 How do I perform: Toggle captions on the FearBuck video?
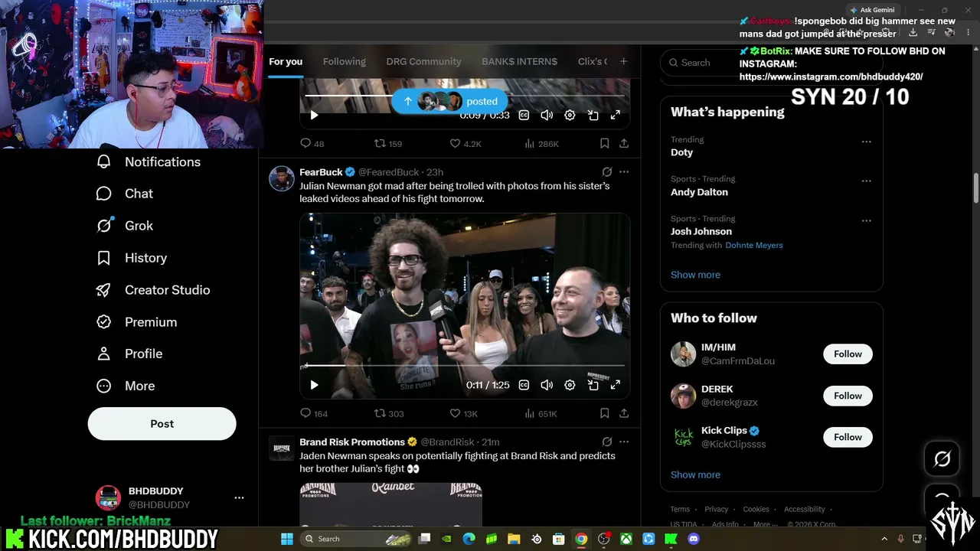pyautogui.click(x=524, y=385)
